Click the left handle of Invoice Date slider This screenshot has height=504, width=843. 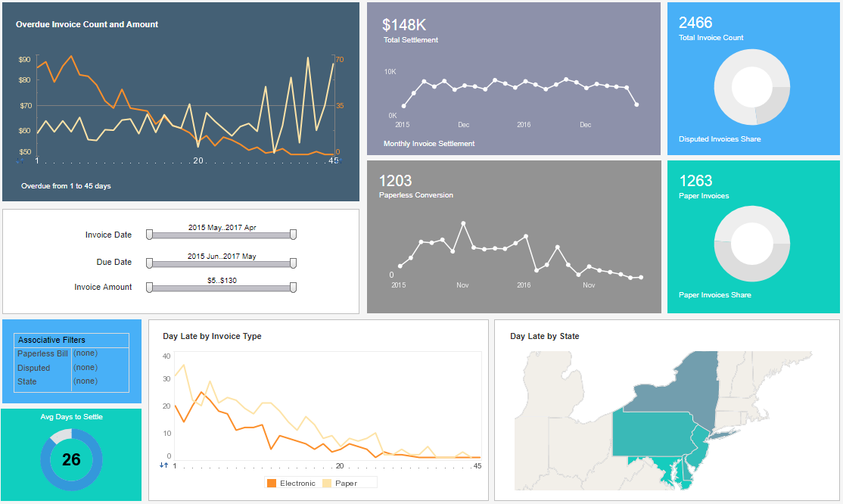point(150,235)
